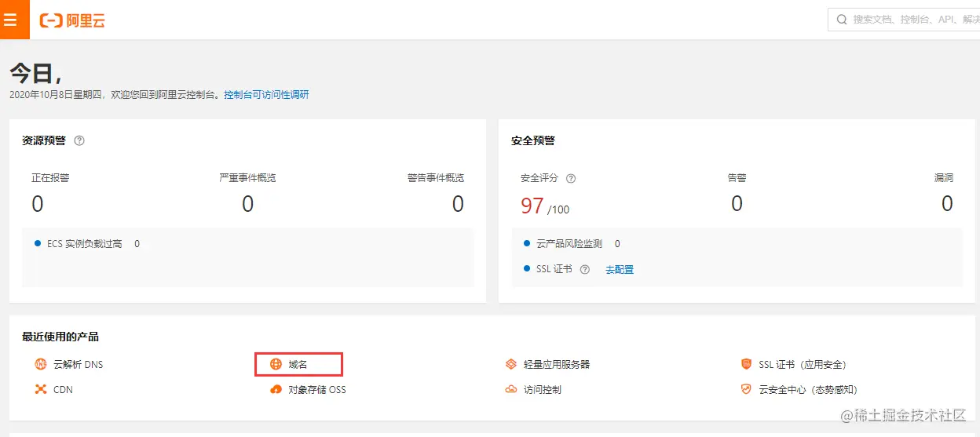This screenshot has width=980, height=437.
Task: Open the 控制台可访问性调研 link
Action: point(266,95)
